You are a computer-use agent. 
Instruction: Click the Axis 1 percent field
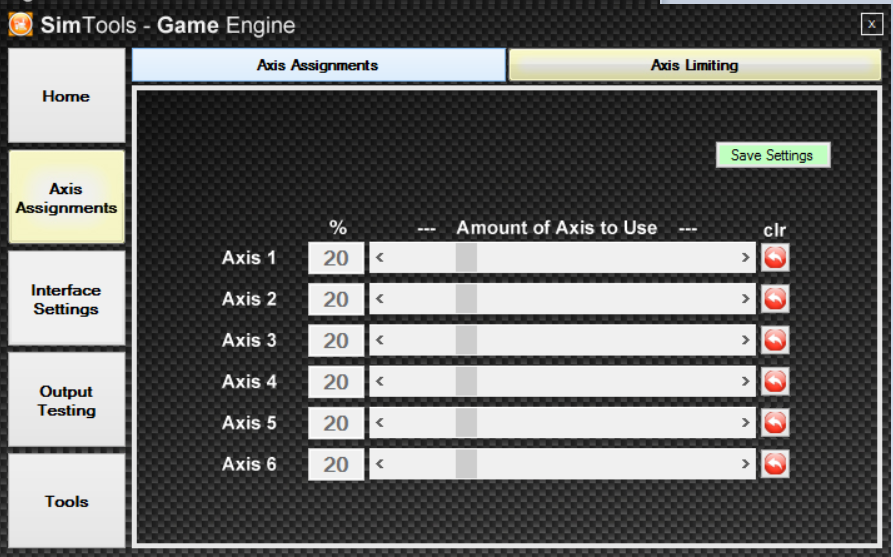(336, 258)
